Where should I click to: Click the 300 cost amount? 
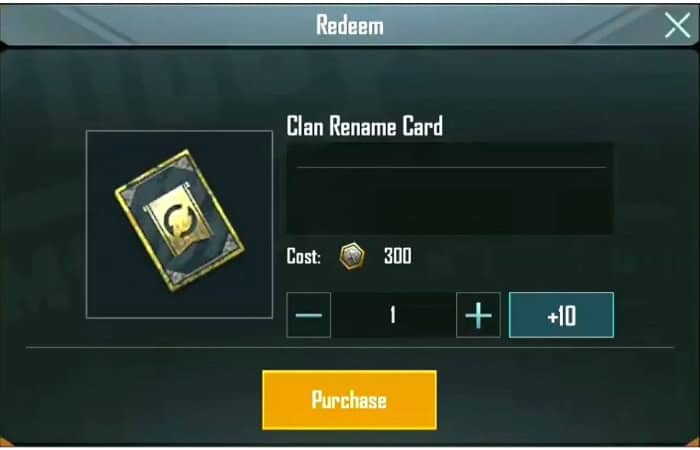coord(397,256)
